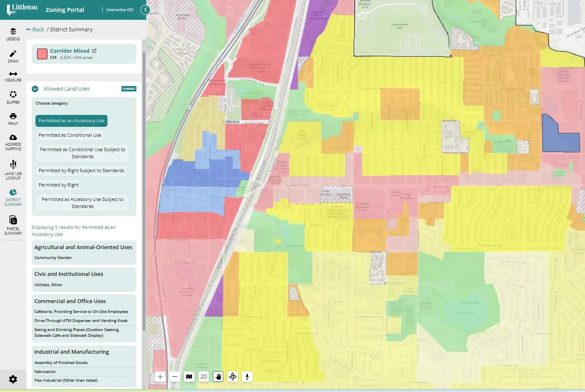Image resolution: width=585 pixels, height=392 pixels.
Task: Open the basemap switcher on the map
Action: 189,376
